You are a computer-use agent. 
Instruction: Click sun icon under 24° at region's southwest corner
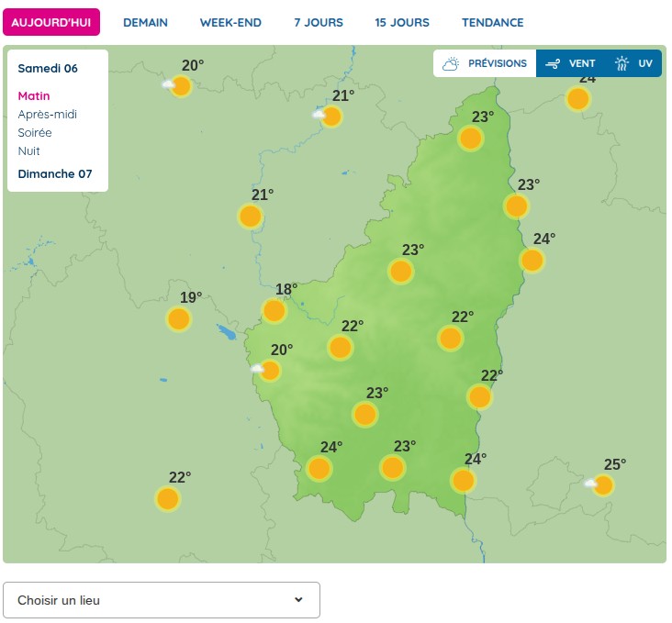(319, 468)
